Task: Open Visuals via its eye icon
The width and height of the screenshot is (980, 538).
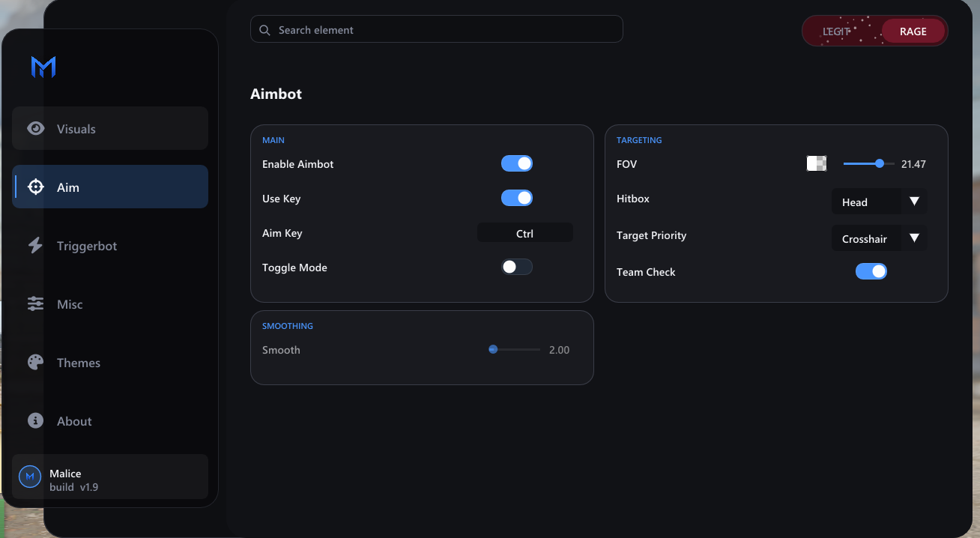Action: click(35, 128)
